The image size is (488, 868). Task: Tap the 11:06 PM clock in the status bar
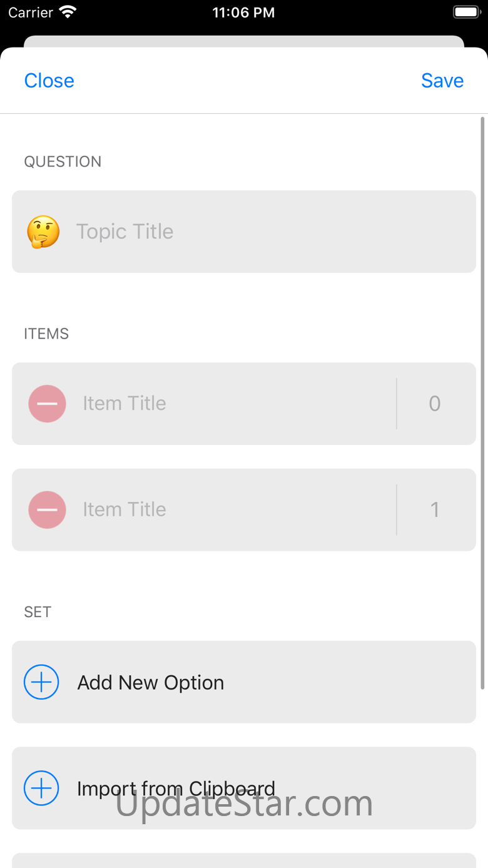pyautogui.click(x=243, y=13)
